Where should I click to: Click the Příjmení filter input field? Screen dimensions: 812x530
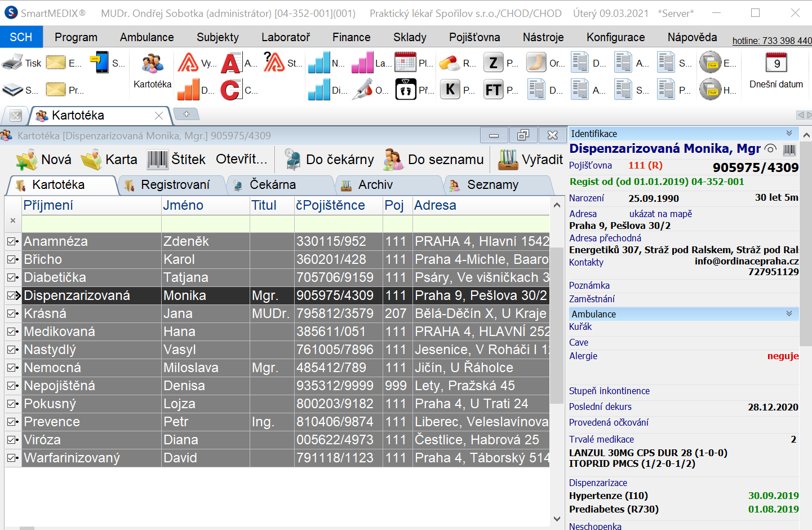pos(91,224)
